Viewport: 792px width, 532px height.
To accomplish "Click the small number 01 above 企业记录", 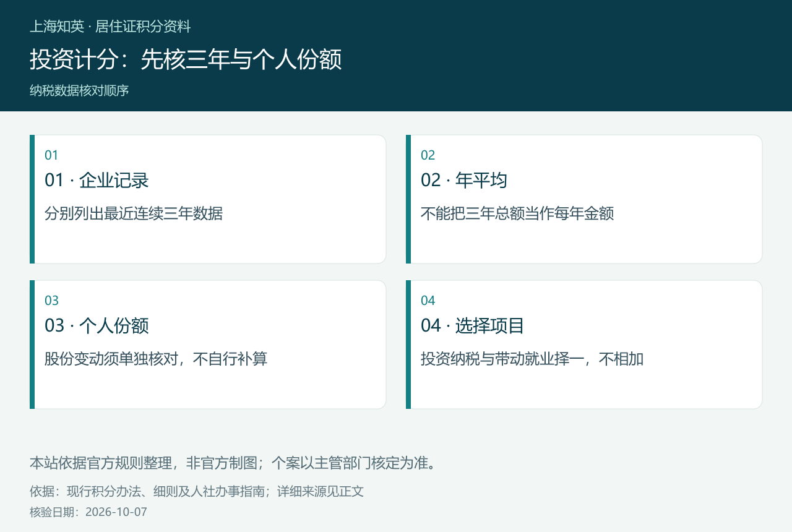I will click(x=51, y=155).
